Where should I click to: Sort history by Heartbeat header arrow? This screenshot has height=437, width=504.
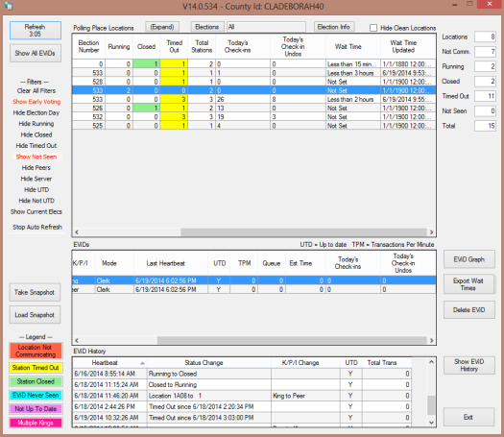[x=142, y=363]
